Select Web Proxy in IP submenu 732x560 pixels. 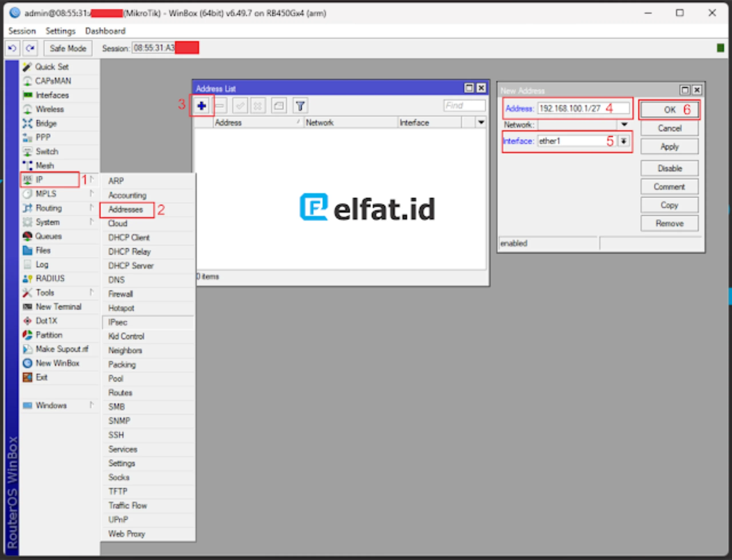[x=148, y=534]
